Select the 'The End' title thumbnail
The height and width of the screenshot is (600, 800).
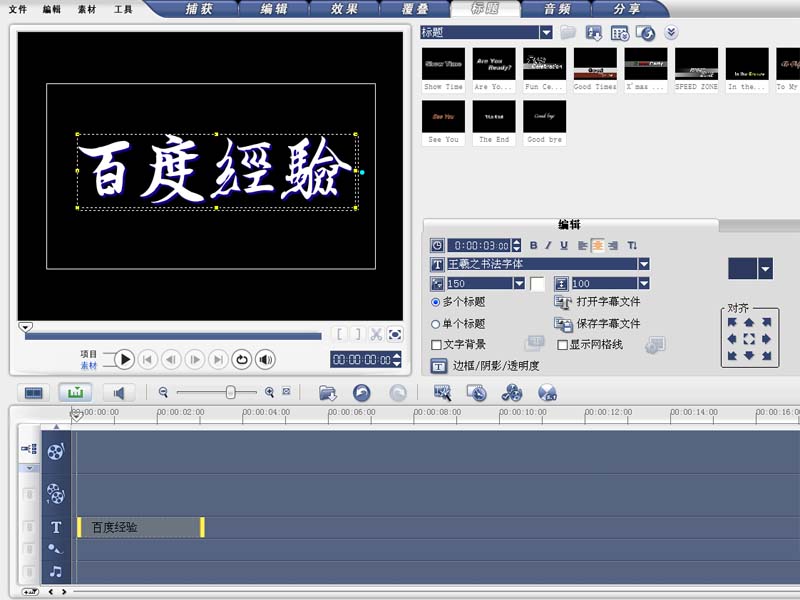pos(494,122)
